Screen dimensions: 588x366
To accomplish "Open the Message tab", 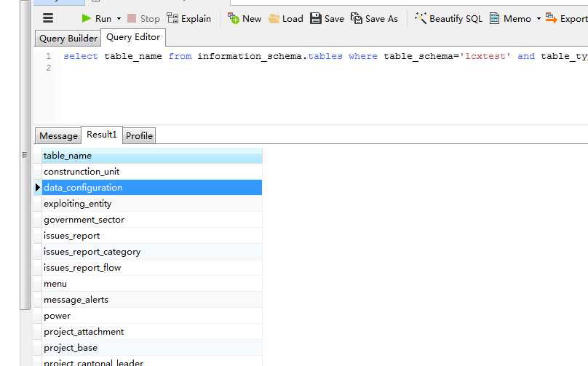I will click(x=58, y=136).
